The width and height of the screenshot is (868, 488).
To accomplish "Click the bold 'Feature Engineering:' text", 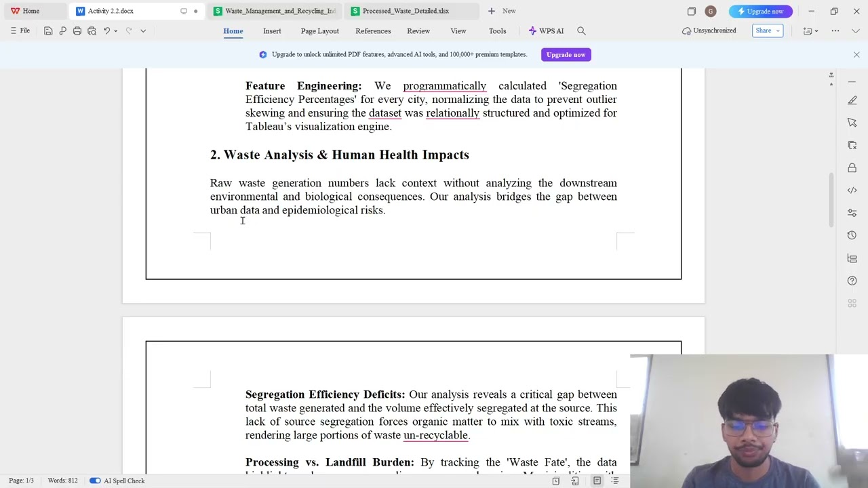I will pyautogui.click(x=303, y=86).
